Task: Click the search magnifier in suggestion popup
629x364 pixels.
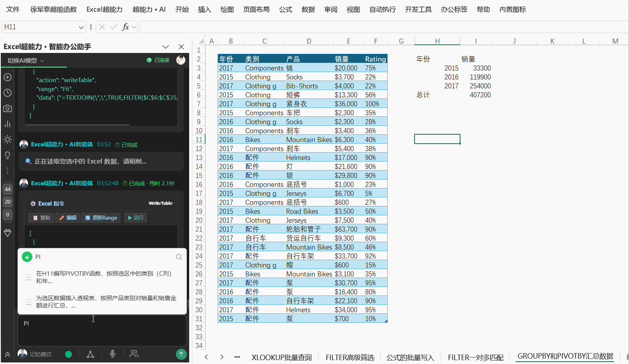Action: (x=179, y=257)
